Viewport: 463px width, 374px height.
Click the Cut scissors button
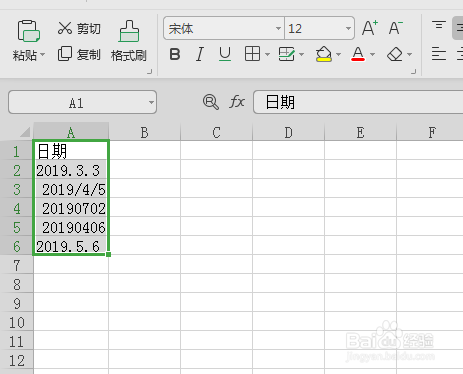click(x=79, y=29)
